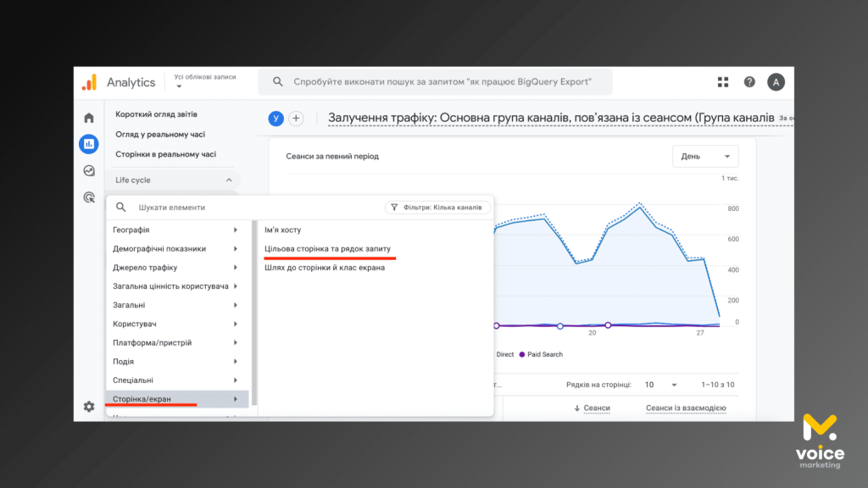Click the help question mark icon

point(749,82)
